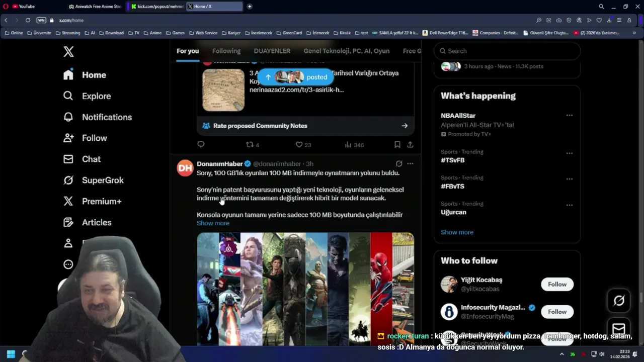644x362 pixels.
Task: Switch to kick.com popout browser tab
Action: 156,7
